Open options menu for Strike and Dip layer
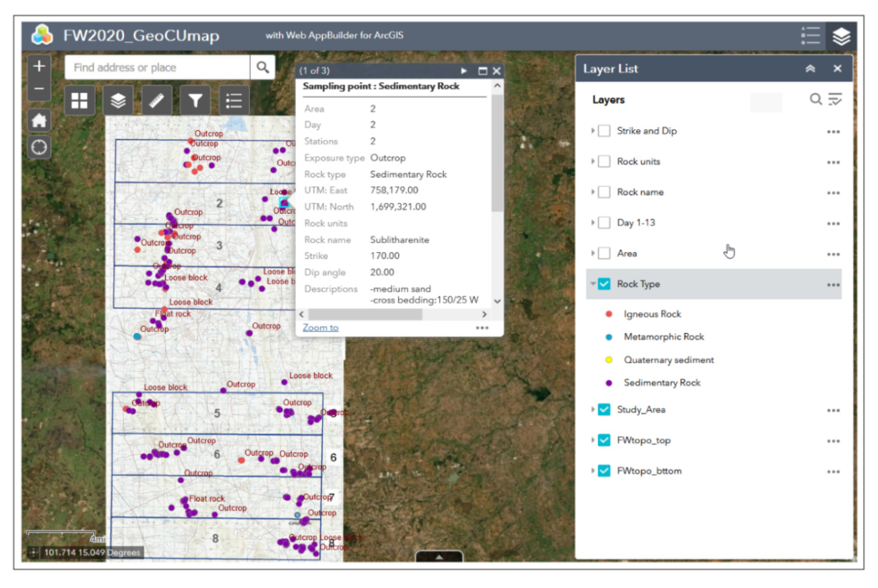Viewport: 878px width, 588px height. coord(833,132)
